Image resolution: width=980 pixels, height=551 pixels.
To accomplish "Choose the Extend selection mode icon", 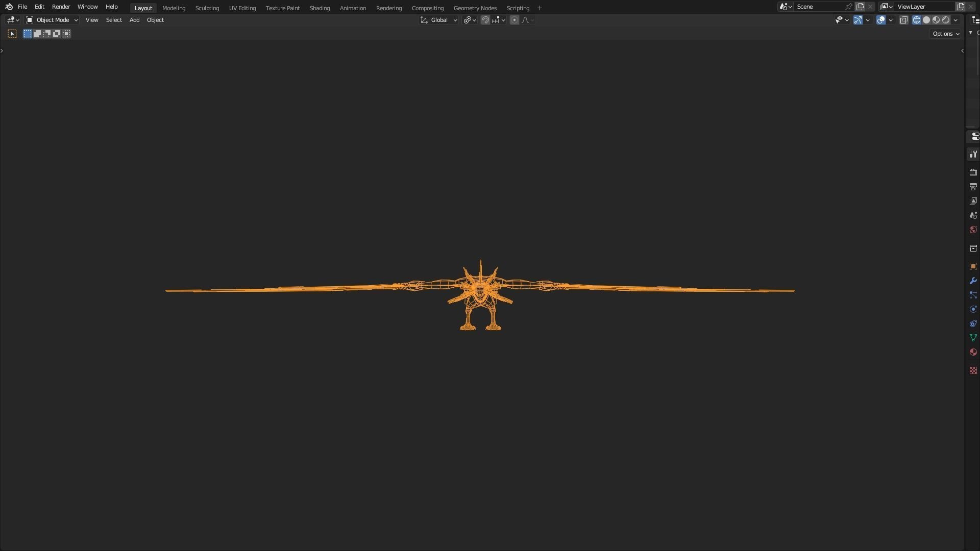I will coord(37,34).
